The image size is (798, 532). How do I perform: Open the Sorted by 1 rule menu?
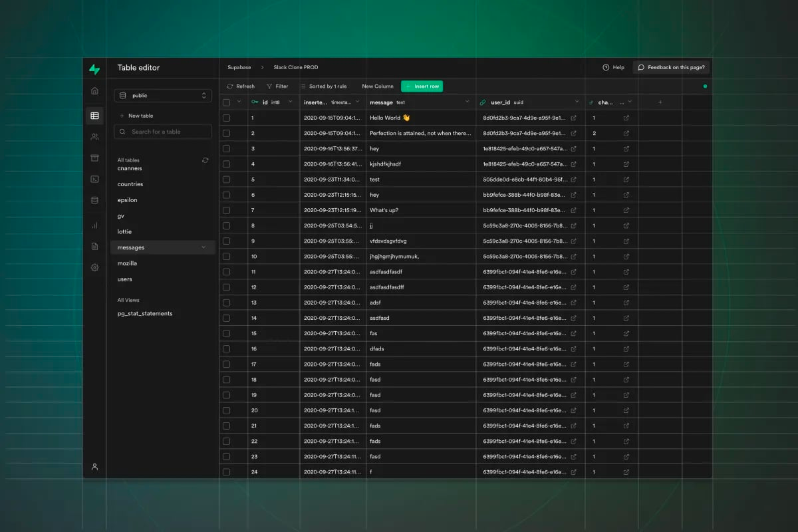point(323,86)
